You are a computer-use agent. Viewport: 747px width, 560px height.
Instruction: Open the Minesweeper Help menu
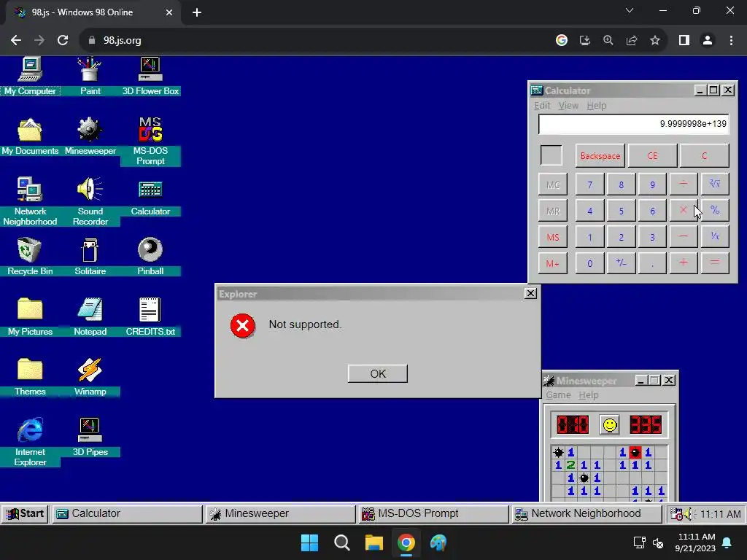coord(589,395)
